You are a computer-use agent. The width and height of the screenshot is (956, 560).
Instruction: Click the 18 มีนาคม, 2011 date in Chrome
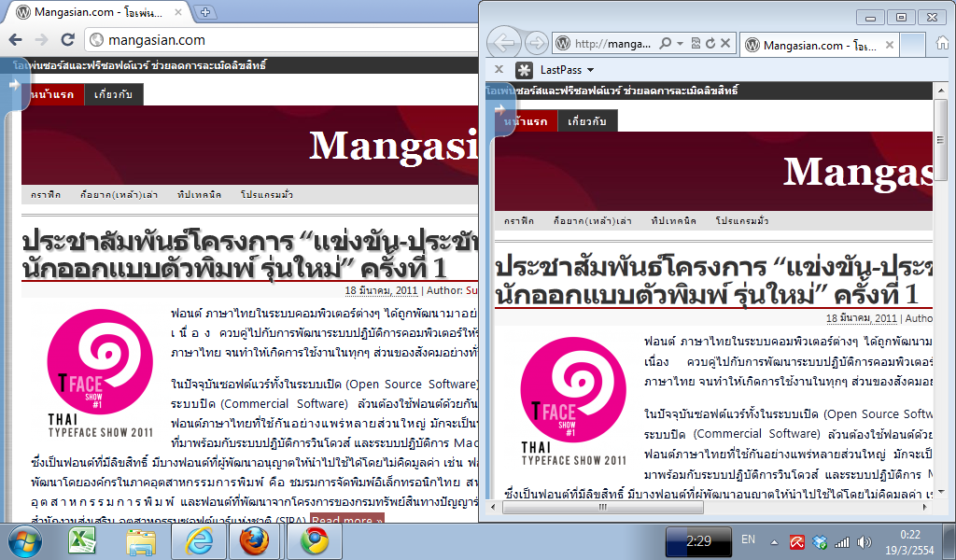(381, 290)
